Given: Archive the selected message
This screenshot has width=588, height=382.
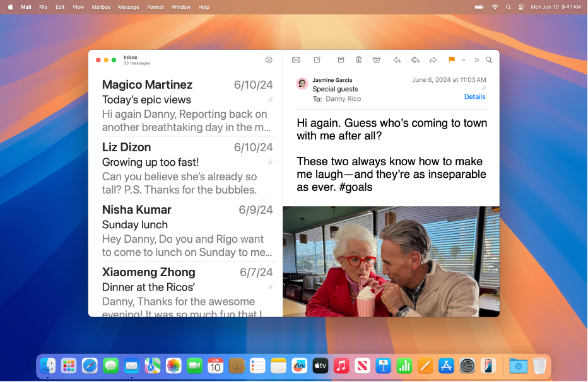Looking at the screenshot, I should [x=341, y=60].
